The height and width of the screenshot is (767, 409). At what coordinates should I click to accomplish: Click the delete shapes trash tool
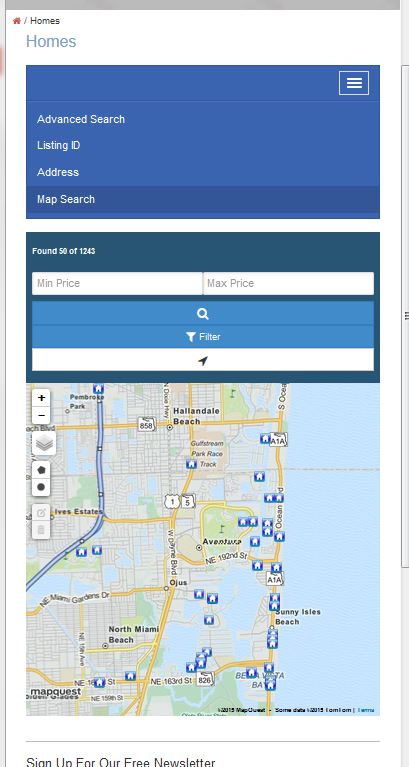41,530
